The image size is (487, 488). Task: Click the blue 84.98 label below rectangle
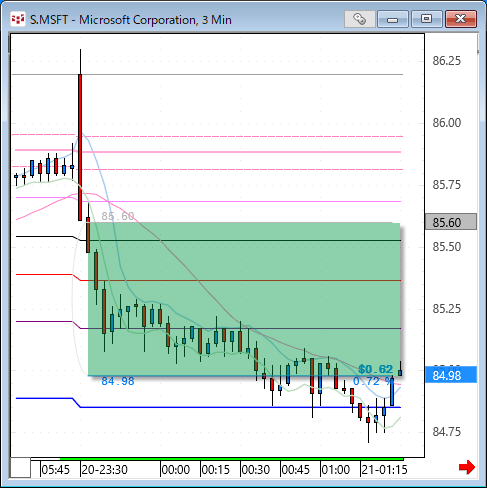pyautogui.click(x=118, y=381)
